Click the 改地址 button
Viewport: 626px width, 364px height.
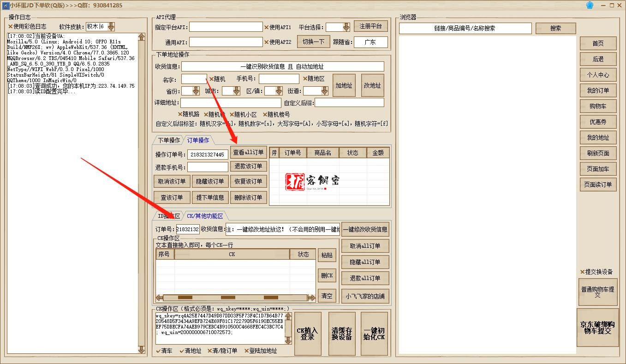[372, 85]
